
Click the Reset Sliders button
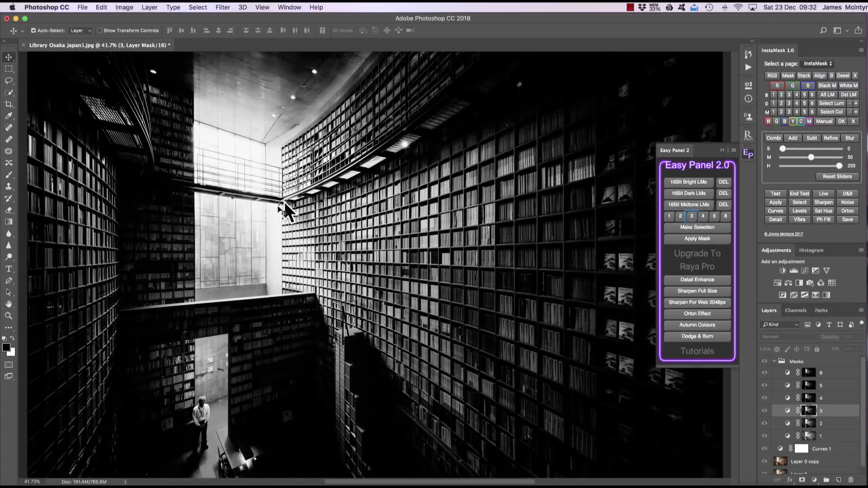pyautogui.click(x=837, y=177)
